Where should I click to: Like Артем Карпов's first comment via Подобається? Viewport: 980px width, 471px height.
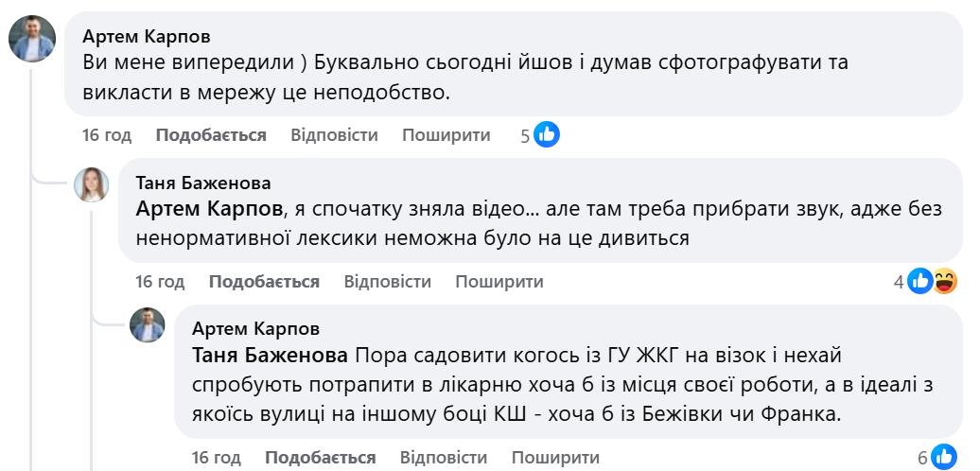click(211, 135)
